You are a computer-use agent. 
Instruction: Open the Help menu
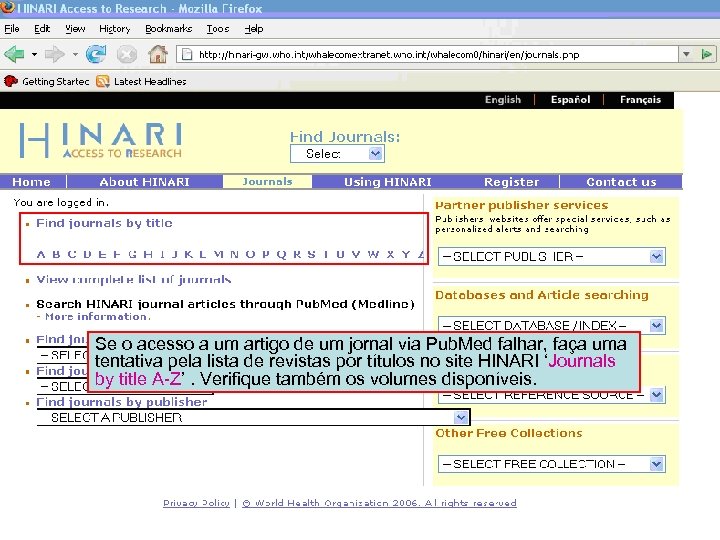(254, 29)
